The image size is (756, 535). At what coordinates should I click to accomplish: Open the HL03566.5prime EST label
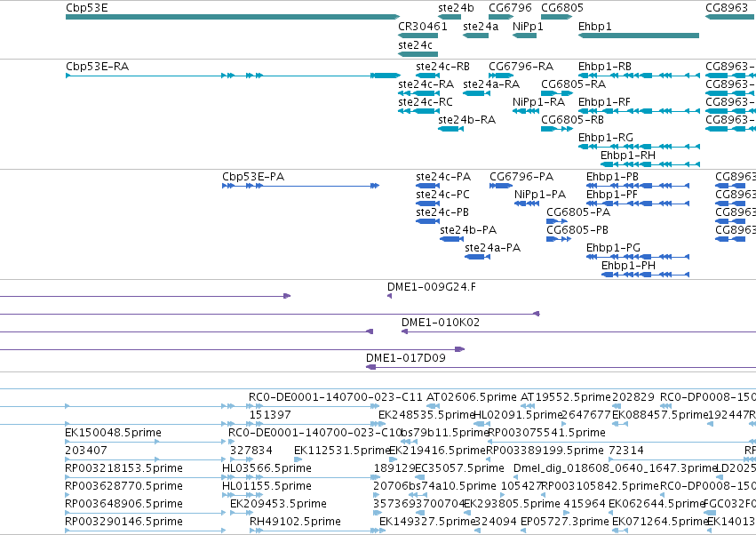point(267,469)
